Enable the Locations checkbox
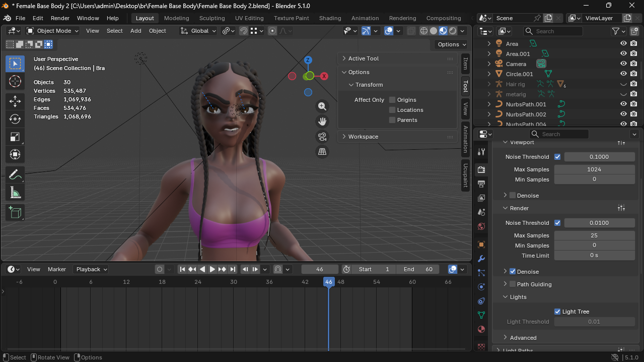Image resolution: width=644 pixels, height=362 pixels. 392,110
